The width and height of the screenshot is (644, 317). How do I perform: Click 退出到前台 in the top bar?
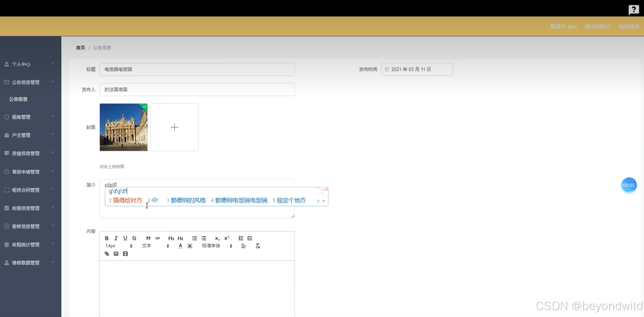[x=597, y=26]
